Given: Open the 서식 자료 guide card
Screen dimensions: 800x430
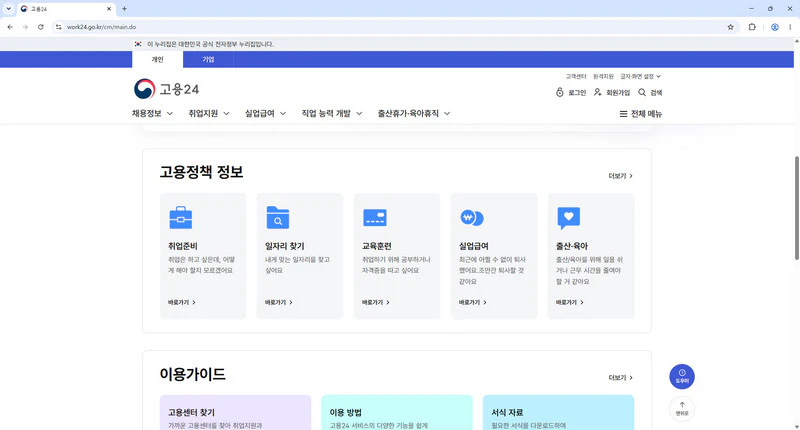Looking at the screenshot, I should (558, 412).
